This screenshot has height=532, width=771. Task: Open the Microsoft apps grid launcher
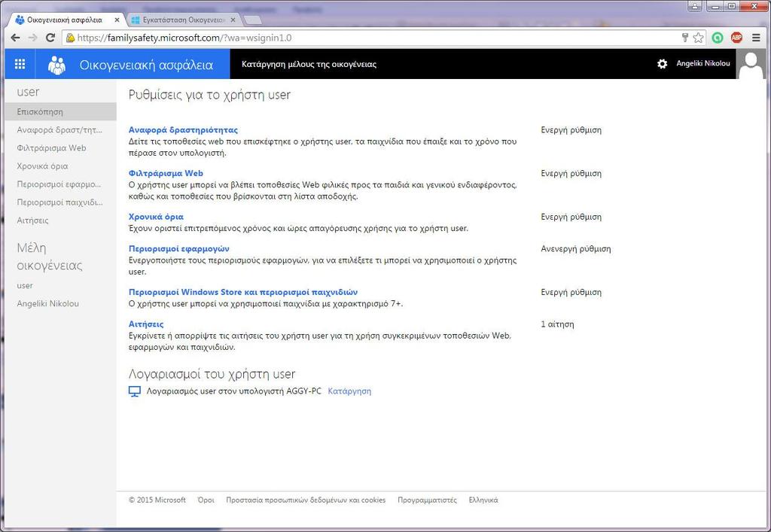(20, 64)
